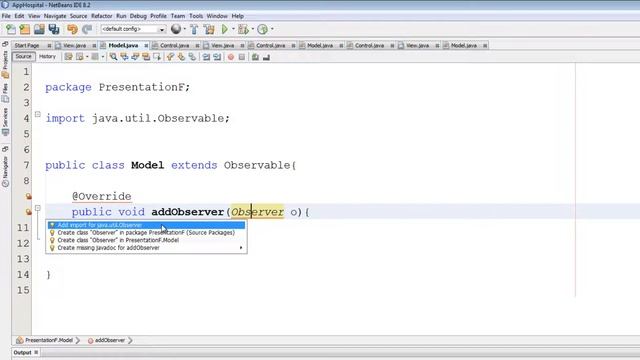Screen dimensions: 640x360
Task: Stop macro recording square icon
Action: click(x=242, y=57)
